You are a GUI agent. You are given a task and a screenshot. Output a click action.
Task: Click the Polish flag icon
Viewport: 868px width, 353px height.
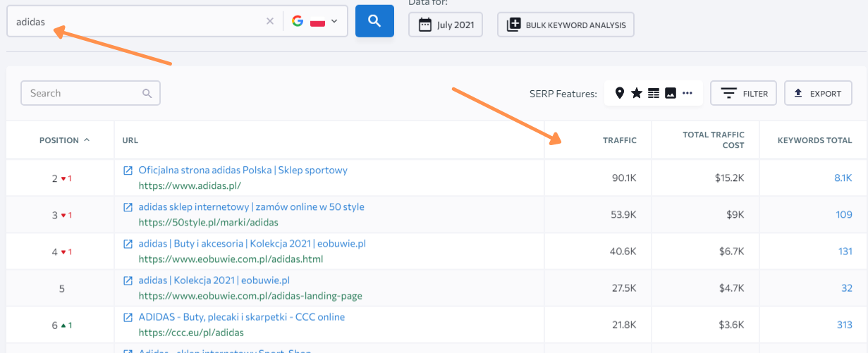pyautogui.click(x=317, y=21)
